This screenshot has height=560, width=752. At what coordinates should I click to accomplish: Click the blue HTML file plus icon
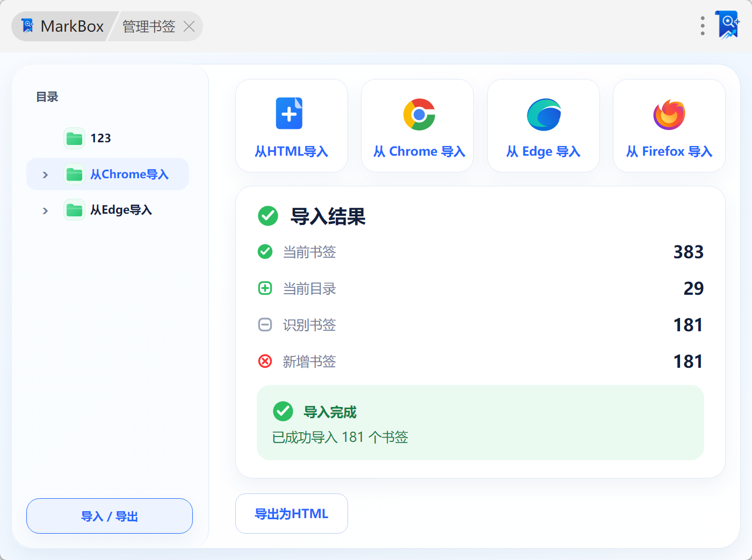click(290, 113)
